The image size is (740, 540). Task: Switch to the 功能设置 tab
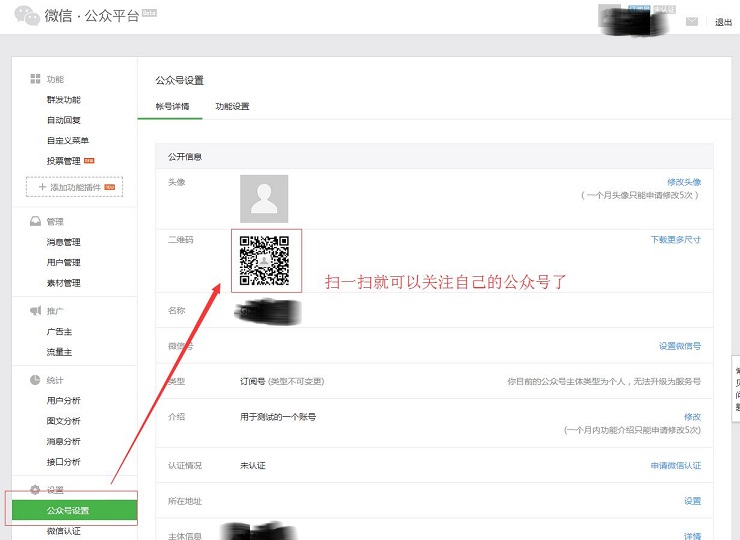coord(232,106)
